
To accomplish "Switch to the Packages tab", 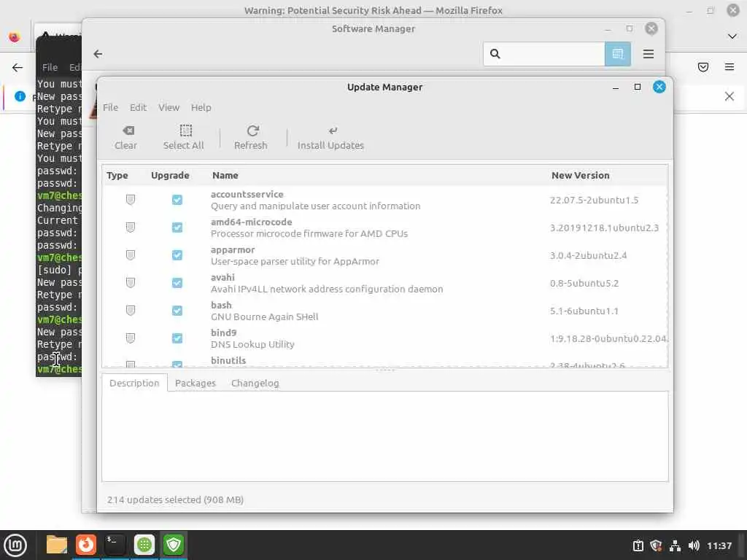I will (196, 383).
